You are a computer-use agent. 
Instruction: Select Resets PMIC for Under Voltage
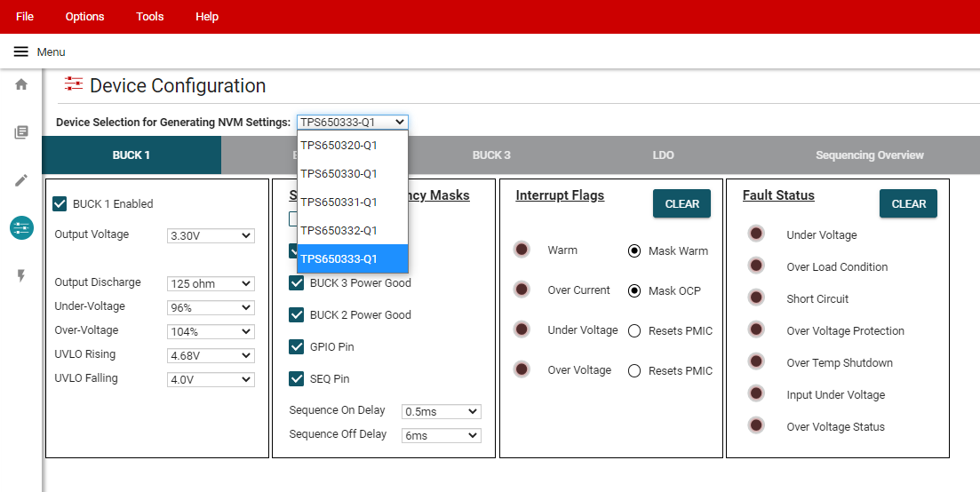click(x=634, y=330)
